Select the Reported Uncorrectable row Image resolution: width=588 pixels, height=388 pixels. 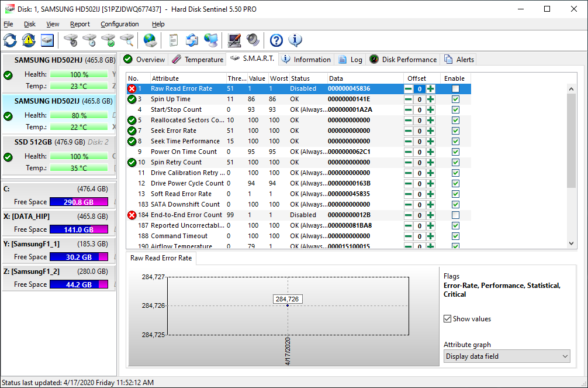click(299, 225)
